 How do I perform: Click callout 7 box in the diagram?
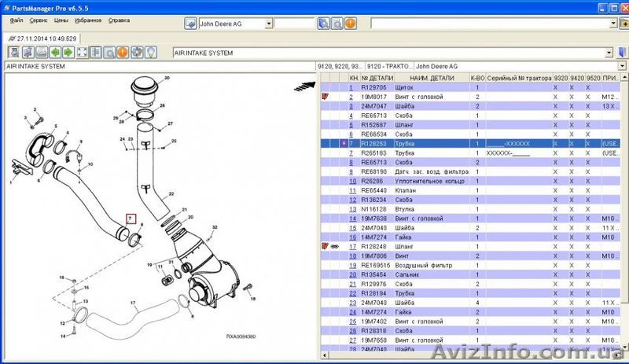click(131, 218)
